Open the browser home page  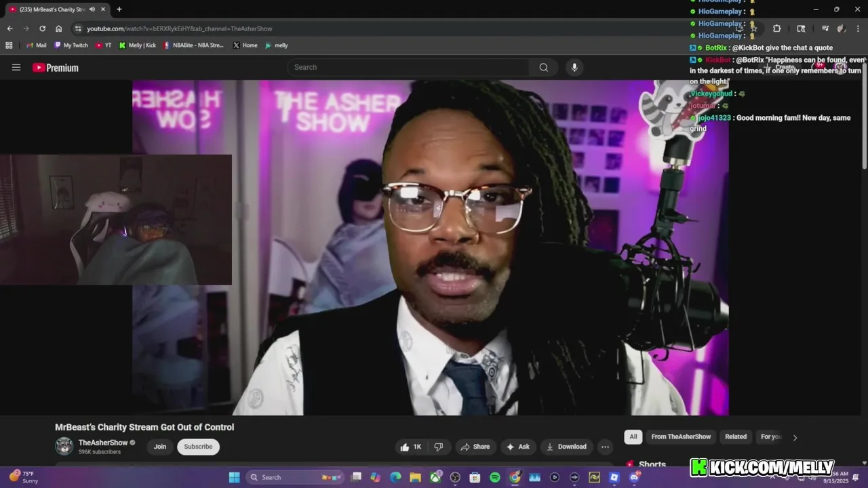58,28
